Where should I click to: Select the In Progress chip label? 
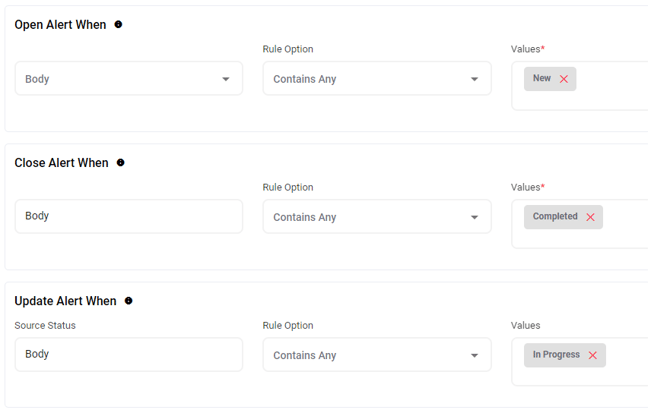[556, 354]
